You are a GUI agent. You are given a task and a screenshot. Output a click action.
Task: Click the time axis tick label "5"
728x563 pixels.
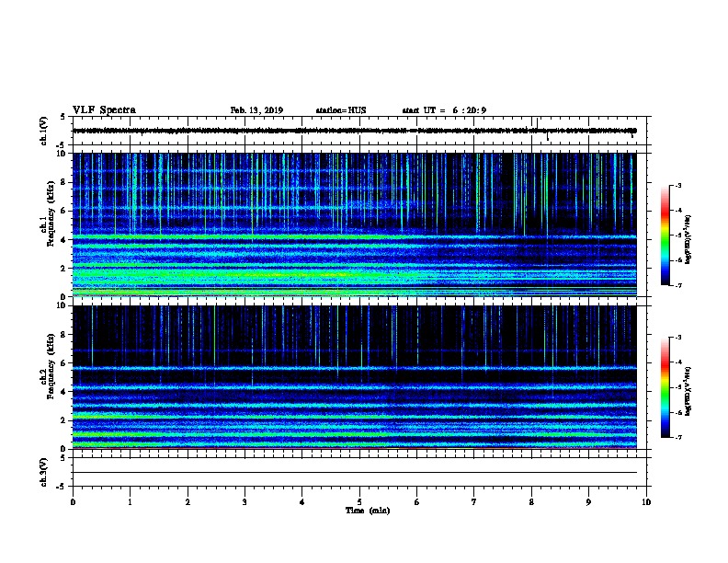(359, 502)
